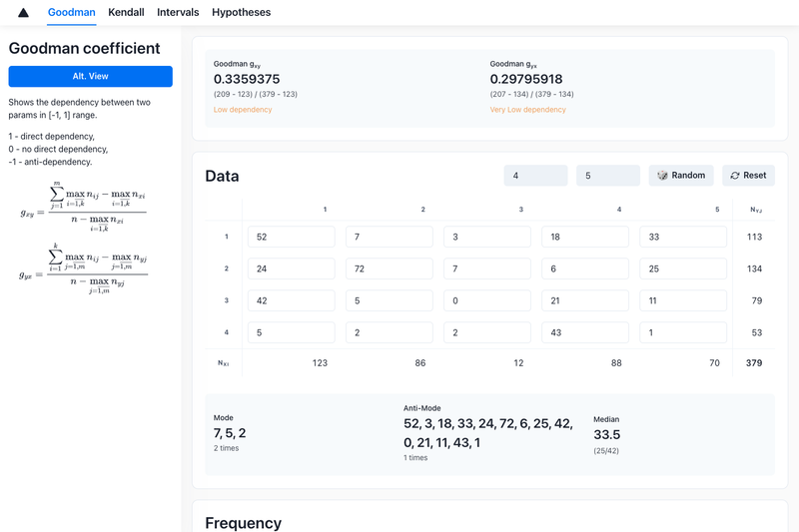Click the total count 379 cell

pyautogui.click(x=754, y=363)
